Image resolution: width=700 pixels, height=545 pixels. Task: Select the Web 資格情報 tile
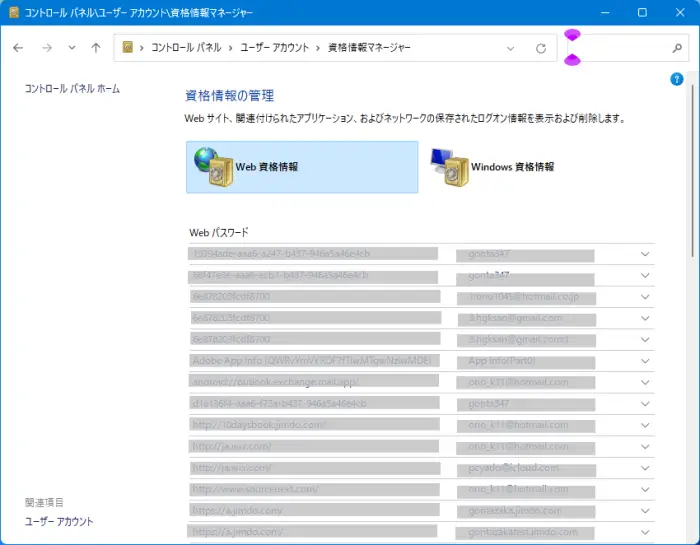click(x=302, y=167)
